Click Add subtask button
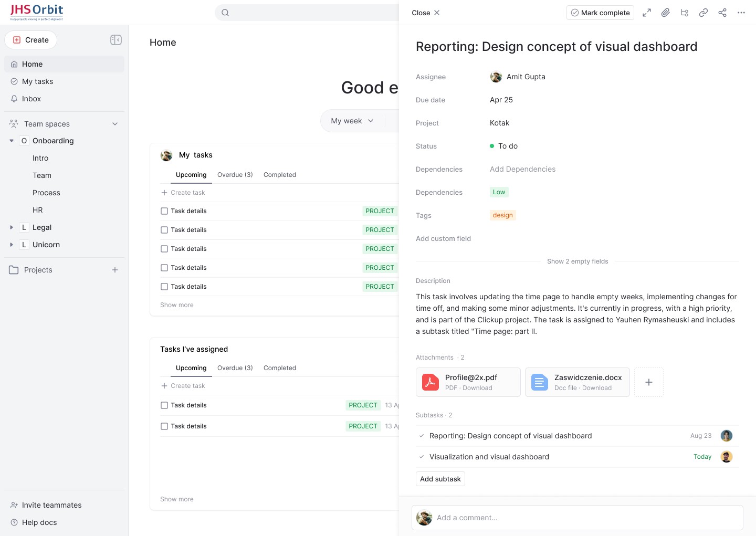This screenshot has height=536, width=756. 440,479
